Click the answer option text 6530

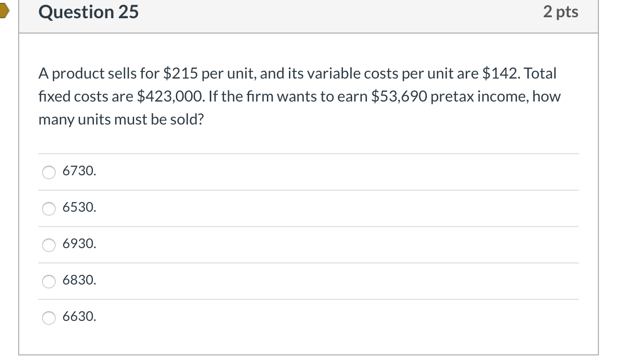coord(79,208)
